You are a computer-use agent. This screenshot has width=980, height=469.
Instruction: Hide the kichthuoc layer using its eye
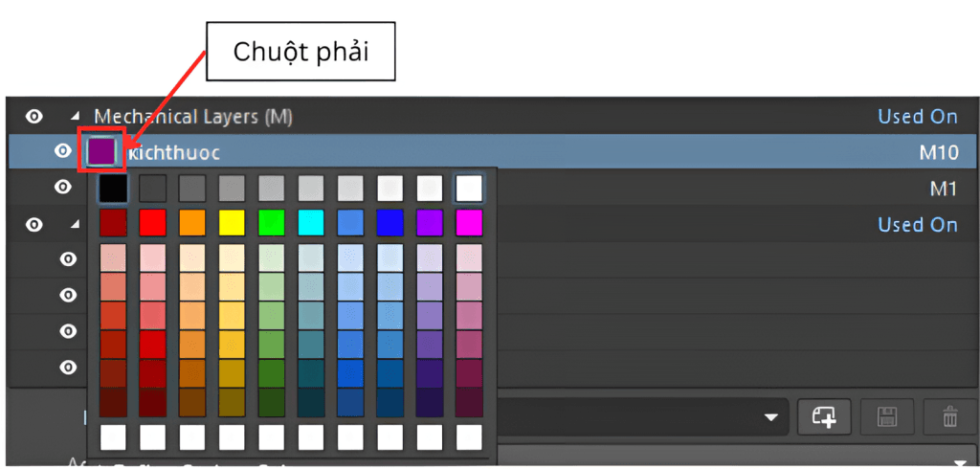coord(63,151)
